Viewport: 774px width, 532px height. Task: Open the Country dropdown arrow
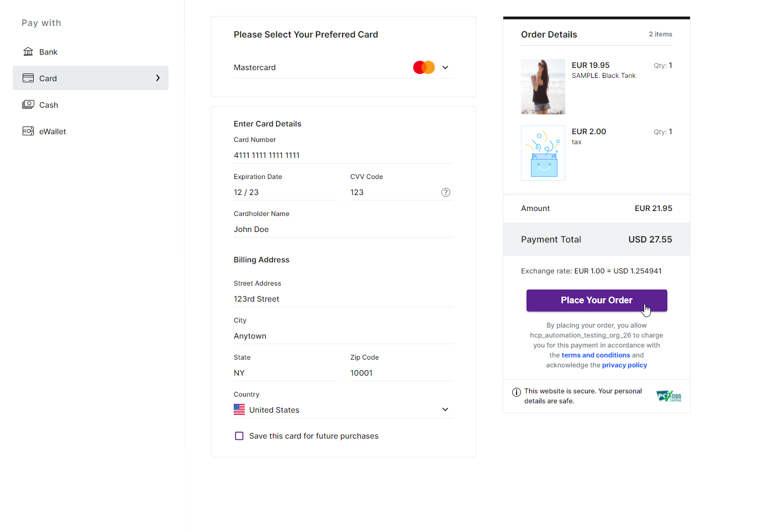[x=445, y=410]
